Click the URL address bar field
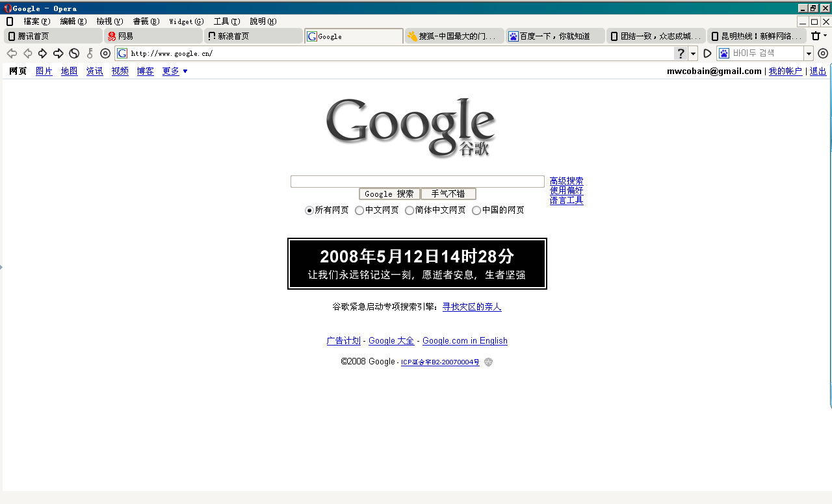832x504 pixels. [x=401, y=53]
